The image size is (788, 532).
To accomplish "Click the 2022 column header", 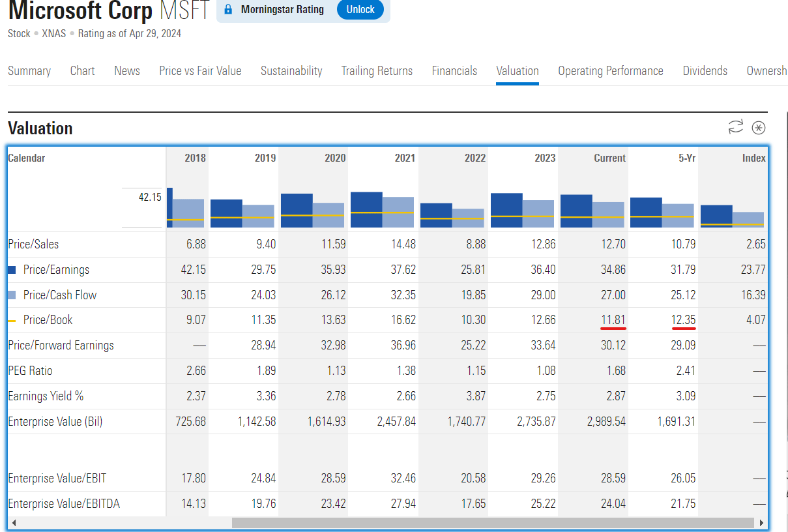I will 474,158.
